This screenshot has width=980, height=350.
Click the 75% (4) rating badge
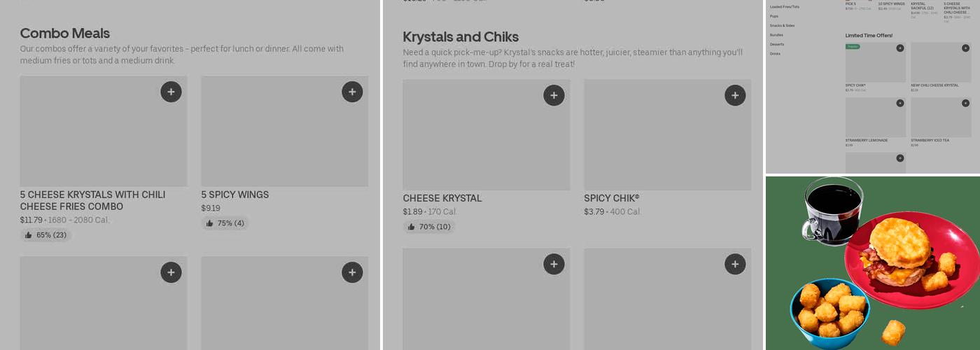click(x=225, y=223)
